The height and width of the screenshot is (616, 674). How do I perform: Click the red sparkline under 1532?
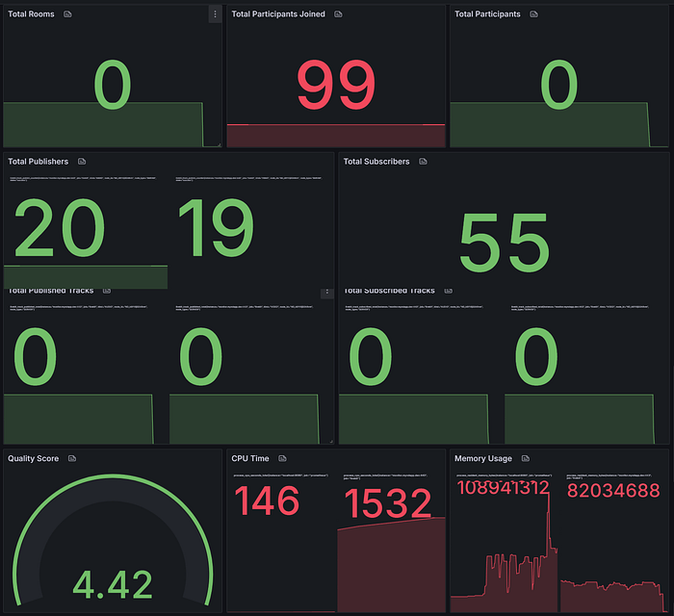tap(391, 565)
